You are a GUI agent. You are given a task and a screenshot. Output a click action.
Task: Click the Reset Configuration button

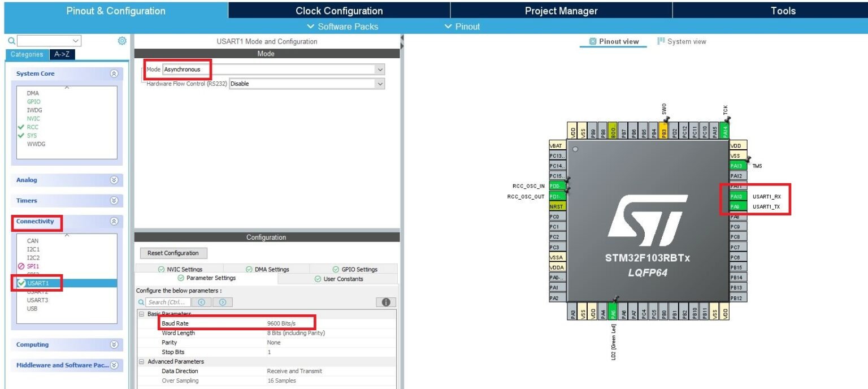173,253
